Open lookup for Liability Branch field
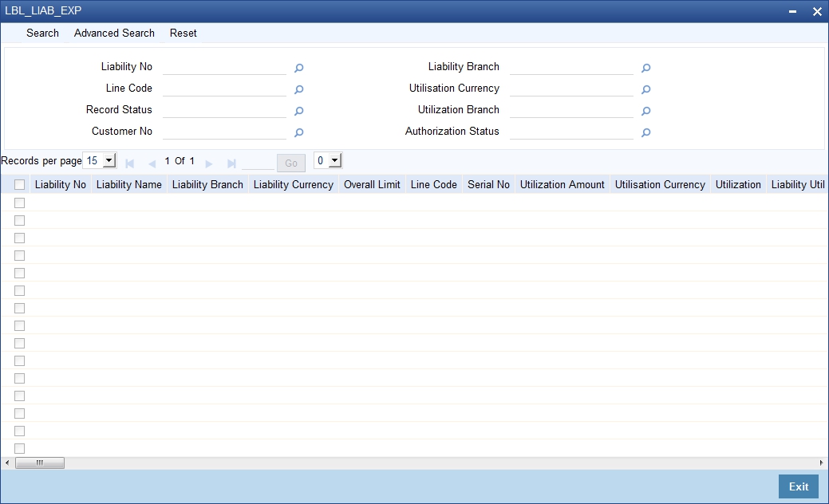Image resolution: width=829 pixels, height=504 pixels. (x=645, y=68)
